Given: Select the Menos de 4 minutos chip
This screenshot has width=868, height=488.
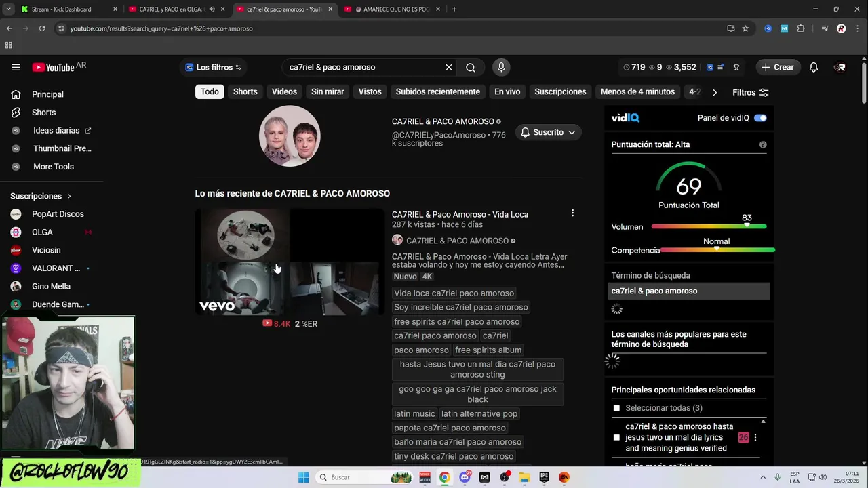Looking at the screenshot, I should pyautogui.click(x=637, y=91).
